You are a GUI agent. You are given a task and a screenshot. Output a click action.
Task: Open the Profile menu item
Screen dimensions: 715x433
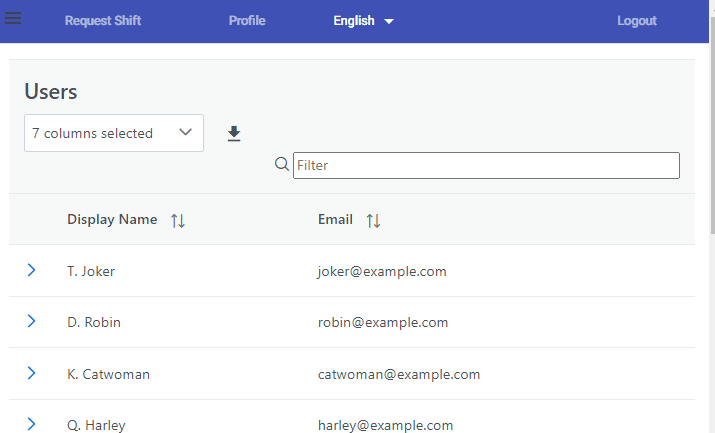click(x=247, y=21)
